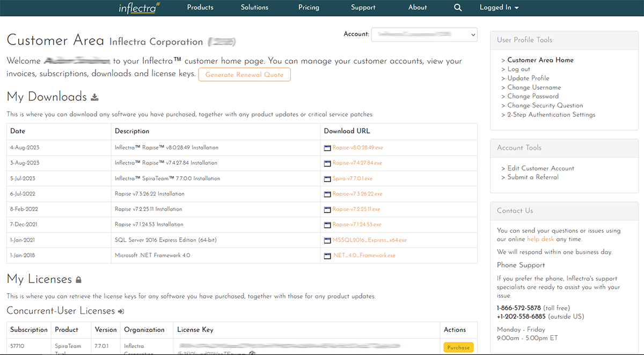Image resolution: width=644 pixels, height=355 pixels.
Task: Open the Support menu item
Action: [363, 8]
